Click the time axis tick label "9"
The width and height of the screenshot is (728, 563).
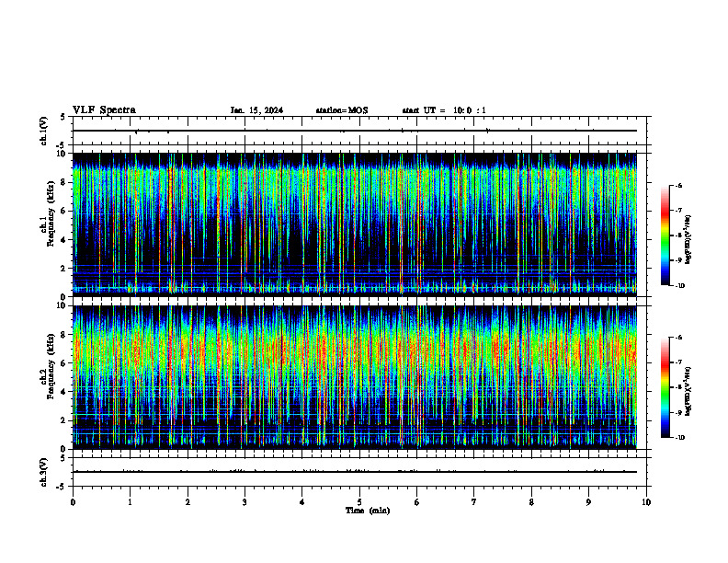coord(588,502)
